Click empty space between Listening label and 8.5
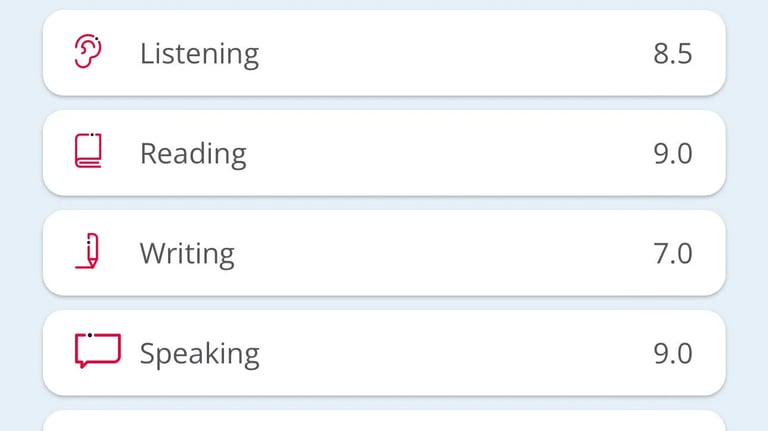The image size is (768, 431). coord(456,53)
